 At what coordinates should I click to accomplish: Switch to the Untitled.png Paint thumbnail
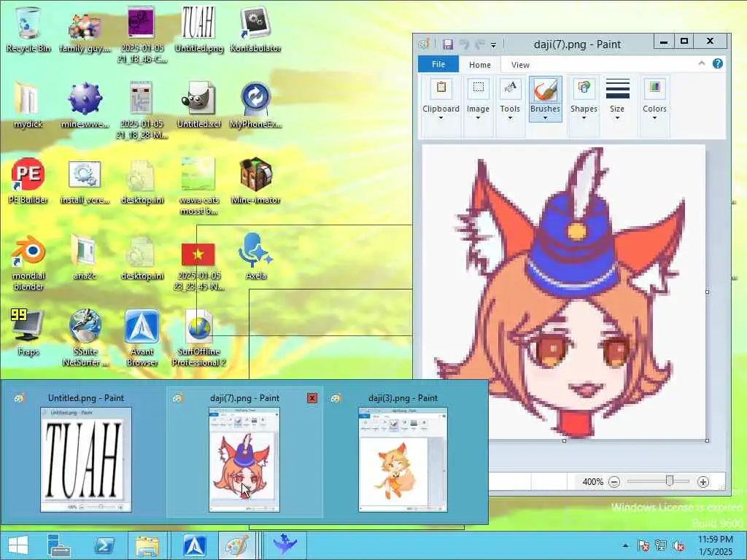[86, 459]
